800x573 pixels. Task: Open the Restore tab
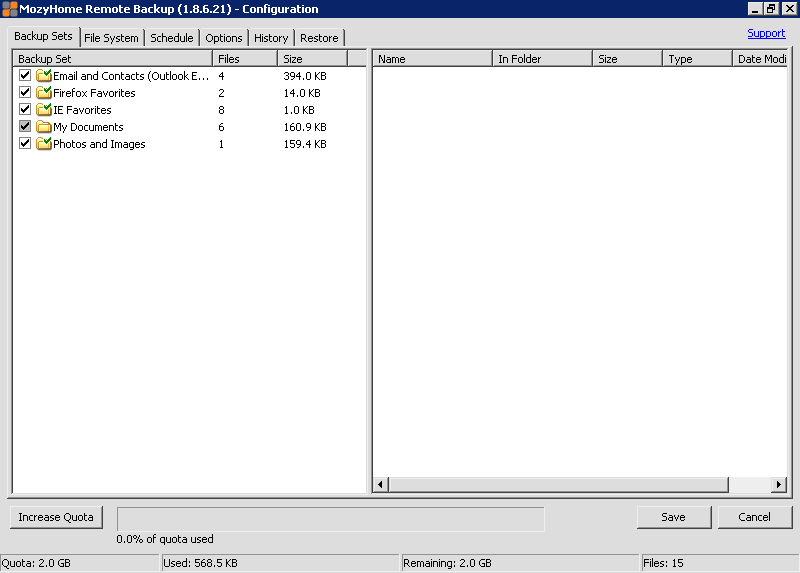point(319,38)
